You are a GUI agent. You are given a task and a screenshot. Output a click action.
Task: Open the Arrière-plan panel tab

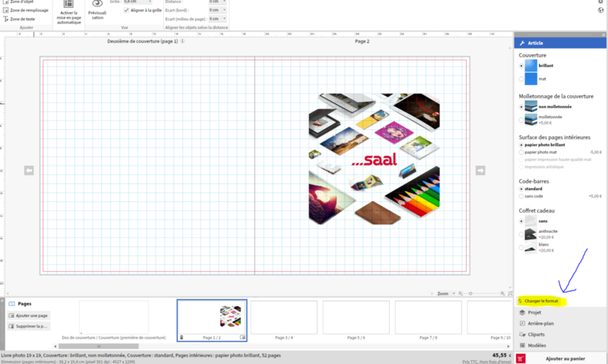[560, 323]
